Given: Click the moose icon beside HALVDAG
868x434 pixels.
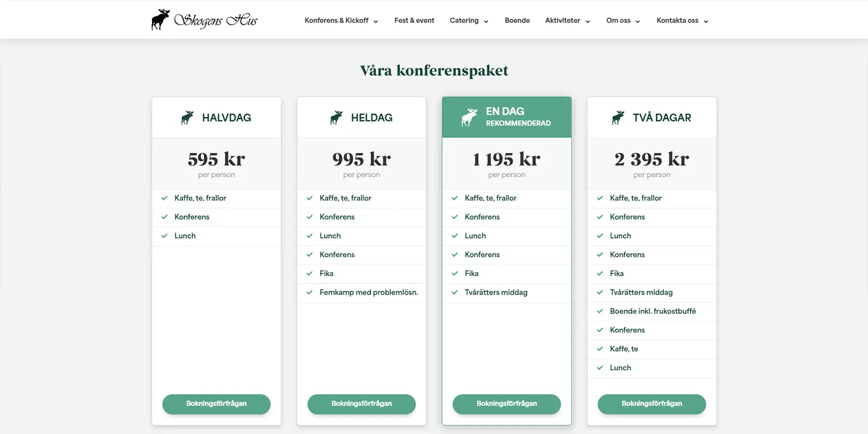Looking at the screenshot, I should tap(187, 118).
